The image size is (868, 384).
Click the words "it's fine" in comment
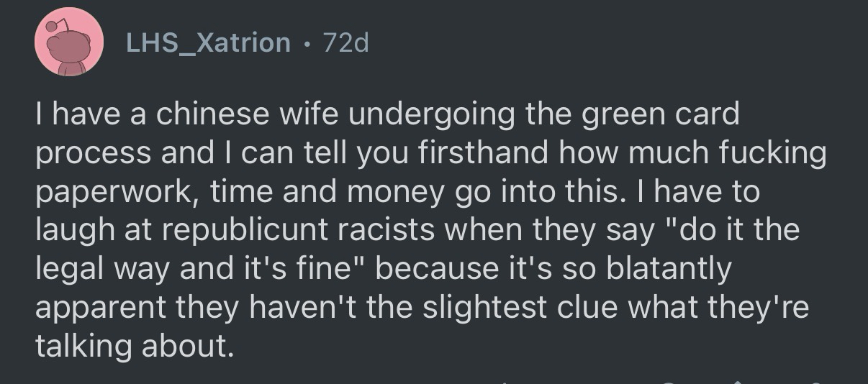pyautogui.click(x=295, y=269)
